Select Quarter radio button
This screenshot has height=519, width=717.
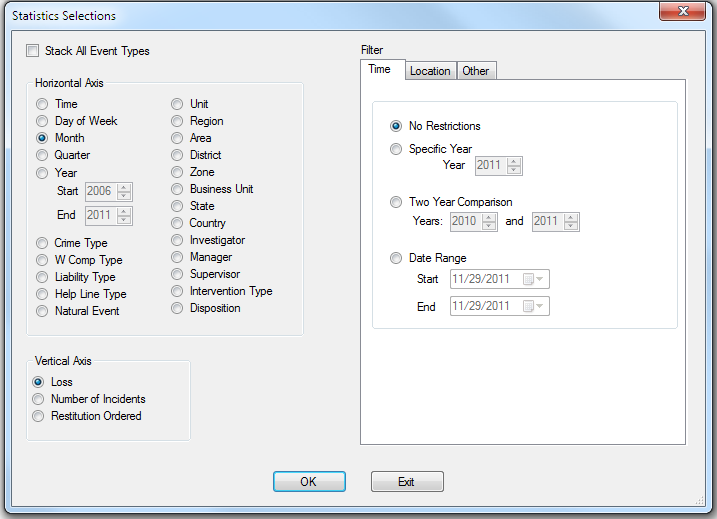[42, 155]
